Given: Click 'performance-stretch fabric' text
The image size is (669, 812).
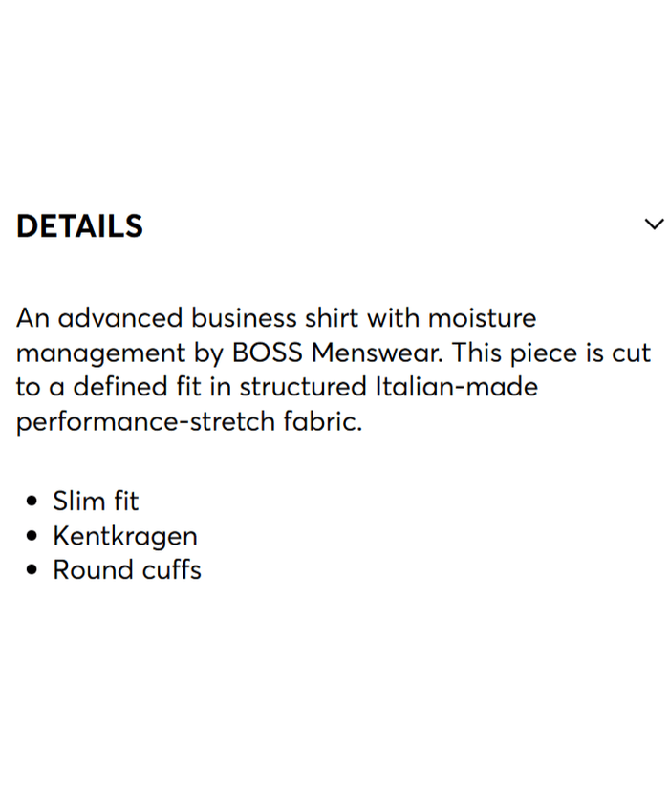Looking at the screenshot, I should (x=189, y=422).
